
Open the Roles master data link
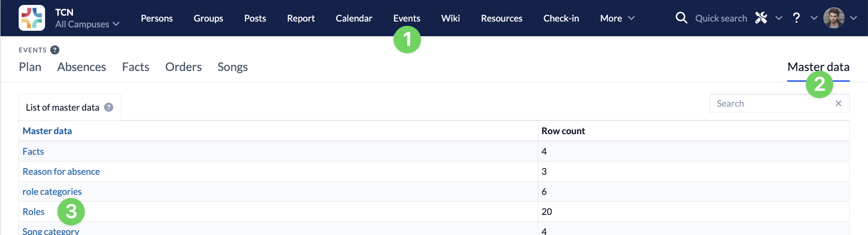click(x=33, y=211)
